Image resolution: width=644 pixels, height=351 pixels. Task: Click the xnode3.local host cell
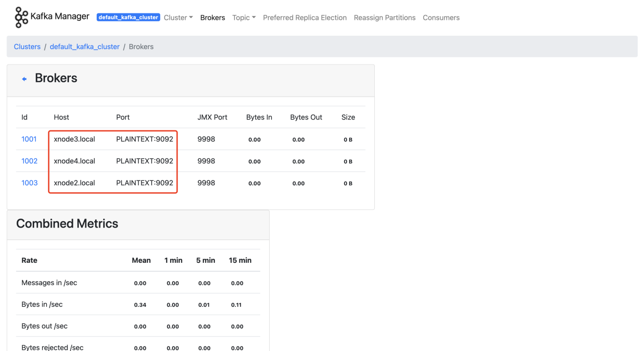tap(74, 139)
